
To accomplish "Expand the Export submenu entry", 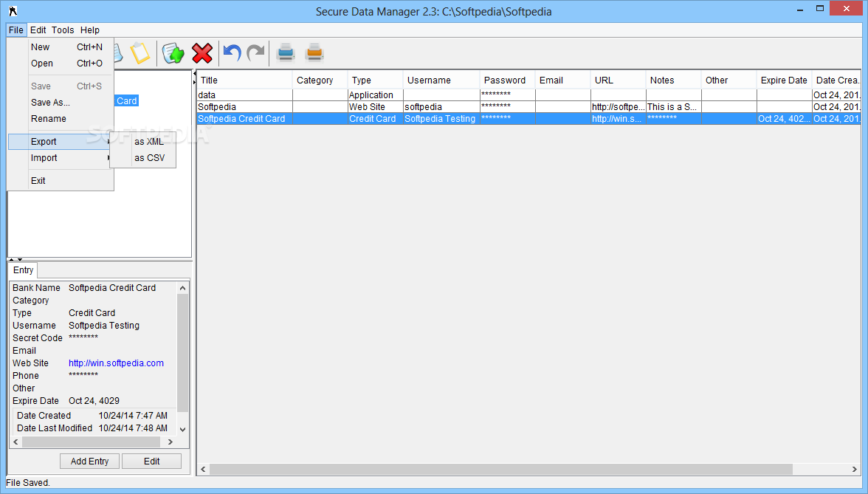I will (61, 142).
